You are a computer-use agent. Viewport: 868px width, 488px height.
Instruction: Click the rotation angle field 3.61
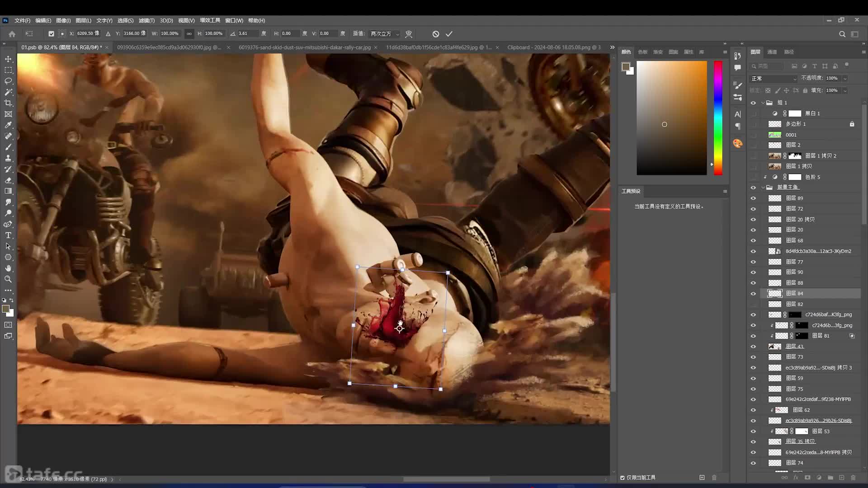pos(248,33)
